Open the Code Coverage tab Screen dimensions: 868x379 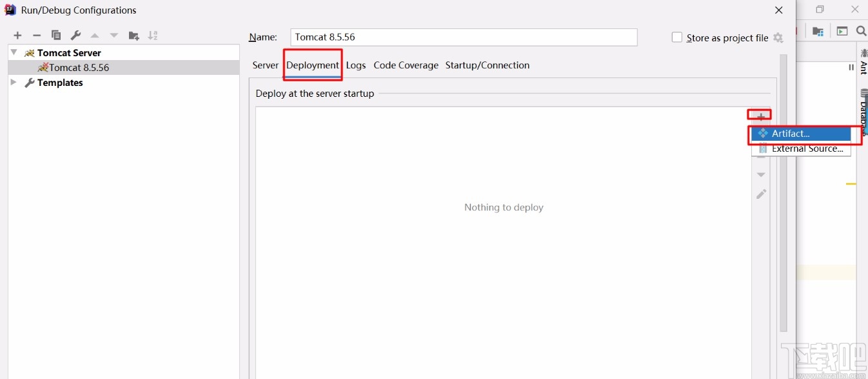[x=406, y=65]
